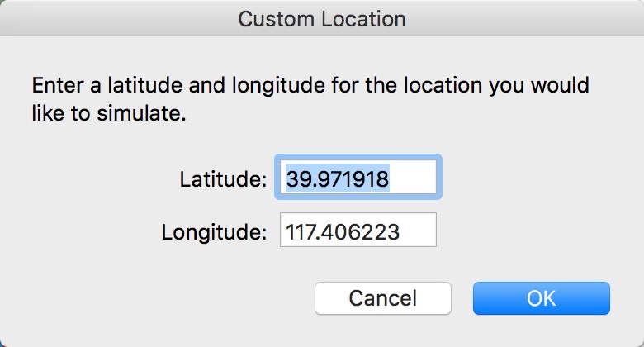The height and width of the screenshot is (347, 644).
Task: Click the instruction text about simulating location
Action: (x=310, y=99)
